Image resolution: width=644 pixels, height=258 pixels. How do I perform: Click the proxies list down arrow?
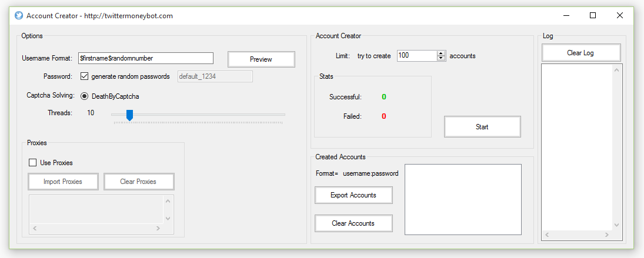pyautogui.click(x=168, y=219)
